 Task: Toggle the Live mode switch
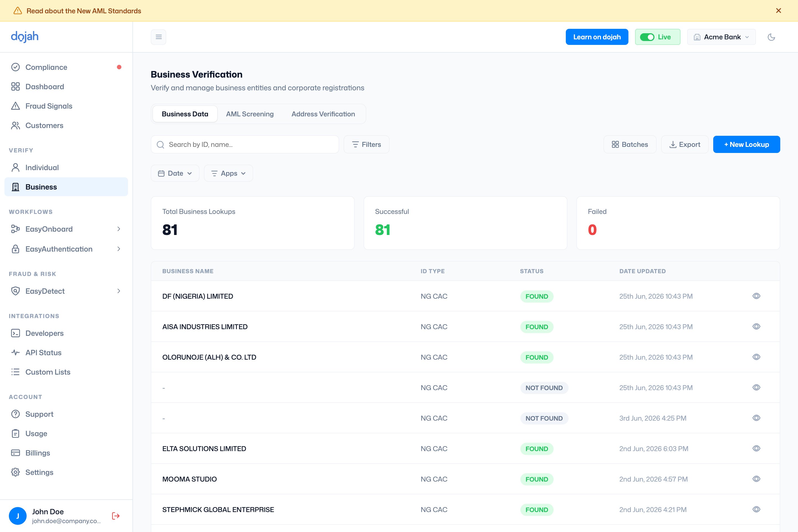click(x=647, y=37)
